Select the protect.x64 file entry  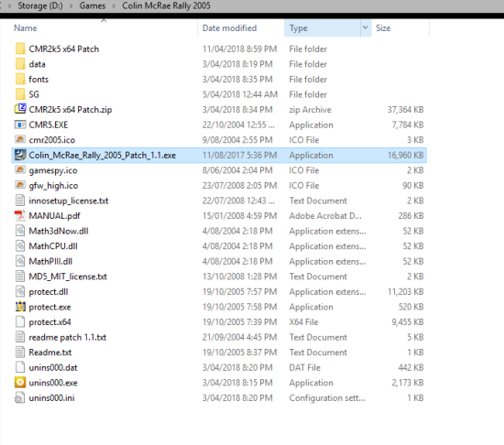coord(219,321)
